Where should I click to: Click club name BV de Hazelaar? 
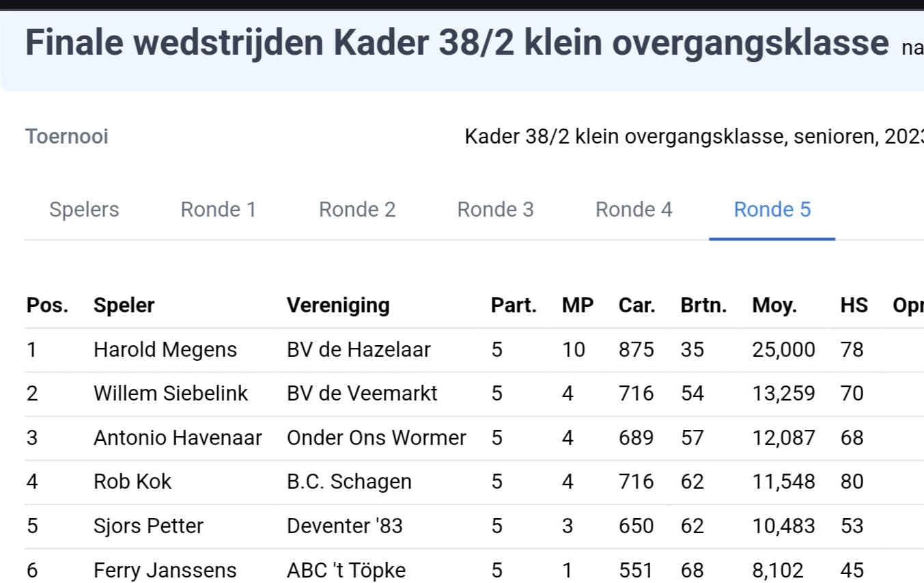359,350
